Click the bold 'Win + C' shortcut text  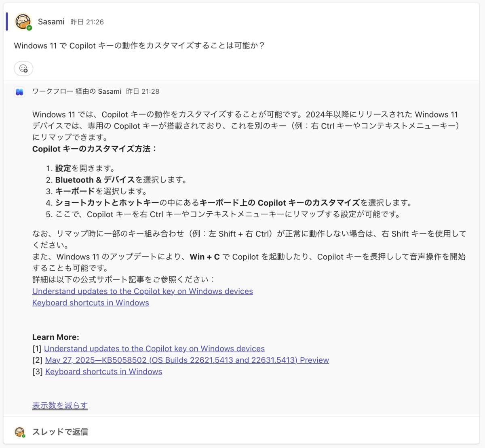pyautogui.click(x=205, y=257)
